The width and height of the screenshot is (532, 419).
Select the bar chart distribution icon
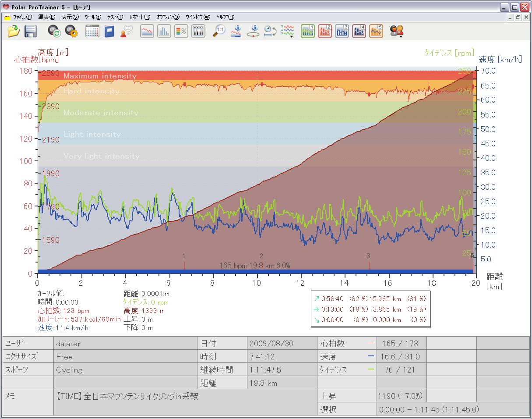pyautogui.click(x=164, y=31)
